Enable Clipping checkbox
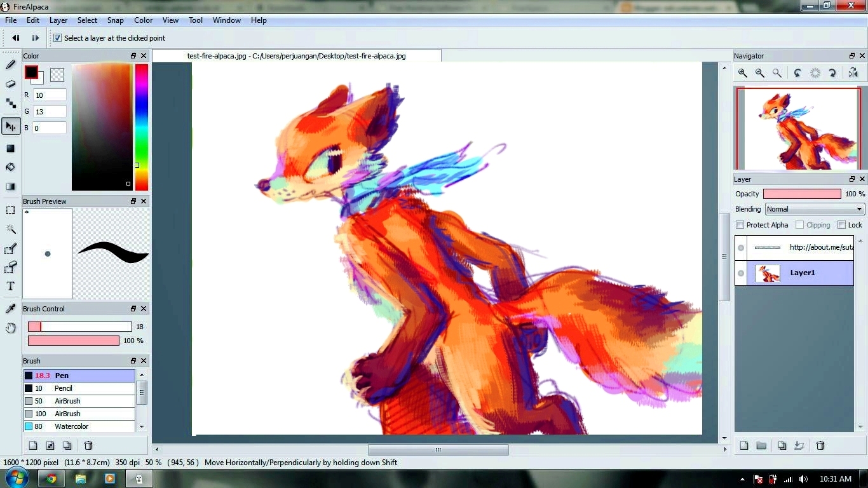This screenshot has height=488, width=868. click(x=799, y=225)
